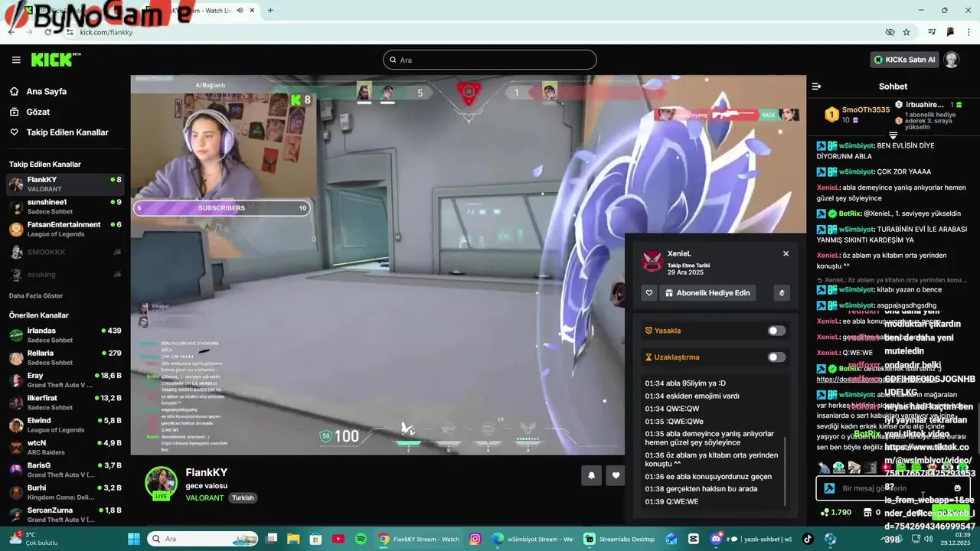
Task: Open a new browser tab
Action: [x=269, y=10]
